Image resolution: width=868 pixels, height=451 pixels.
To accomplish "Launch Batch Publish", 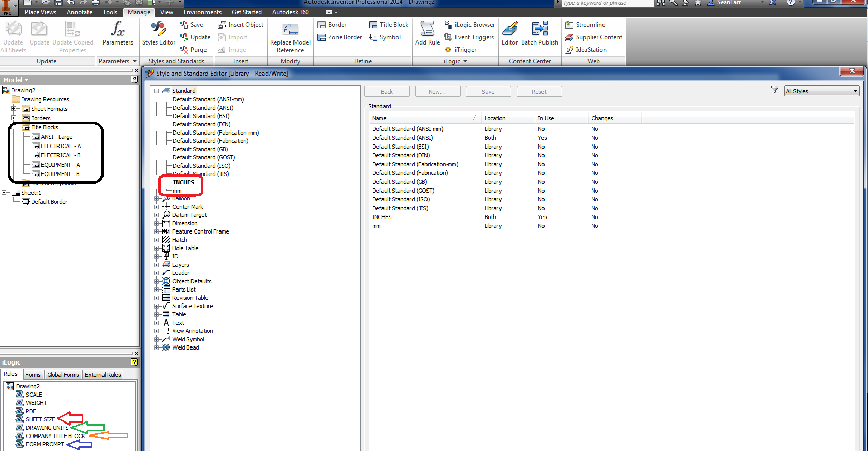I will pos(540,33).
